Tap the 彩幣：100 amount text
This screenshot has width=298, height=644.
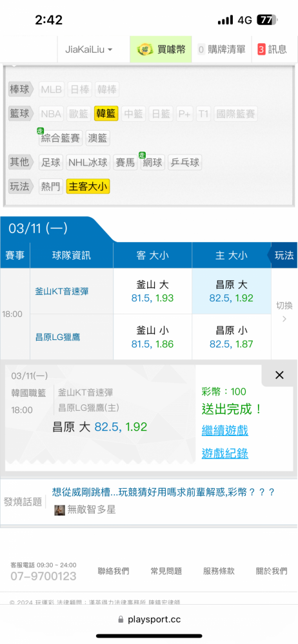[224, 392]
